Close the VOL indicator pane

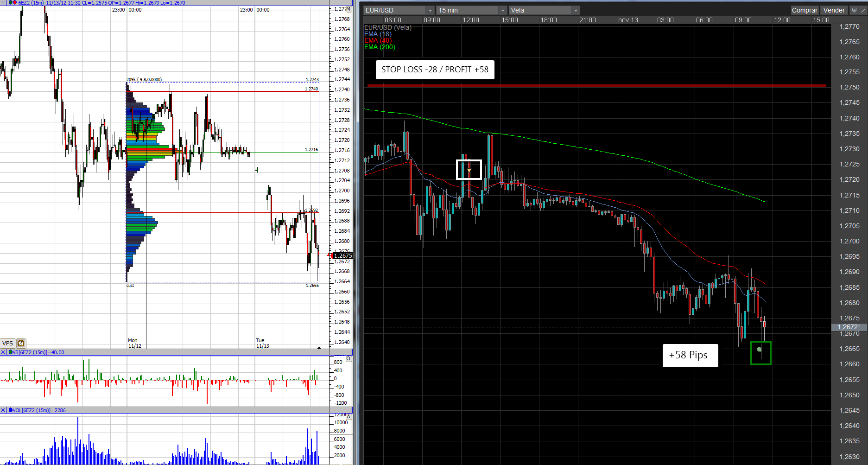pos(3,410)
